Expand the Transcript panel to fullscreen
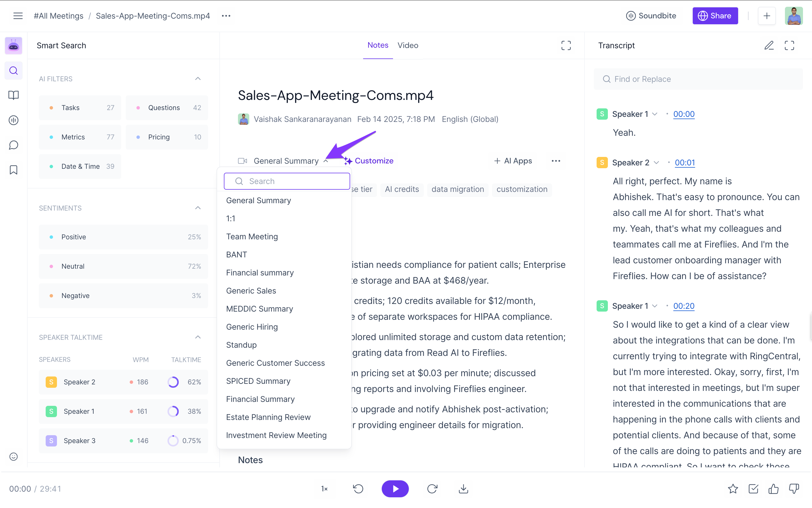The width and height of the screenshot is (812, 508). coord(789,45)
